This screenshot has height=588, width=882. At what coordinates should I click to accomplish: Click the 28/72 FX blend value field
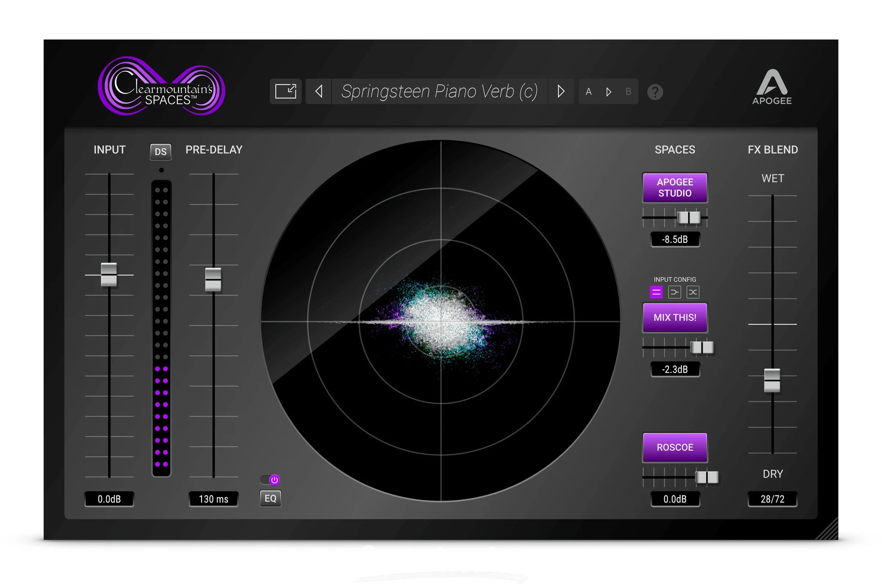tap(772, 499)
